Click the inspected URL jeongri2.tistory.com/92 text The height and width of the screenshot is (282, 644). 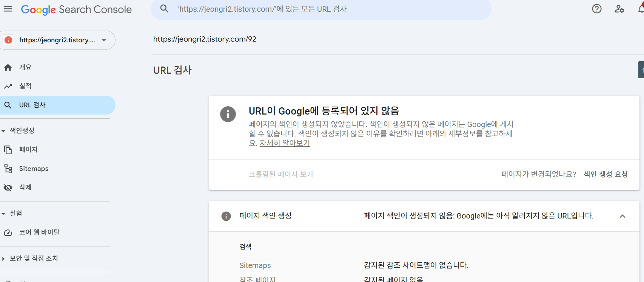[x=205, y=39]
